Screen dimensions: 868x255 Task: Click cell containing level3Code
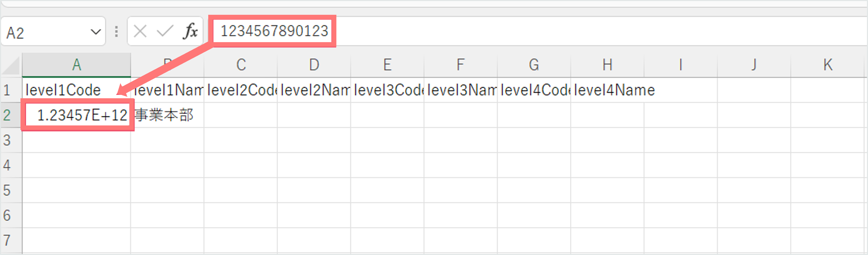[x=387, y=90]
